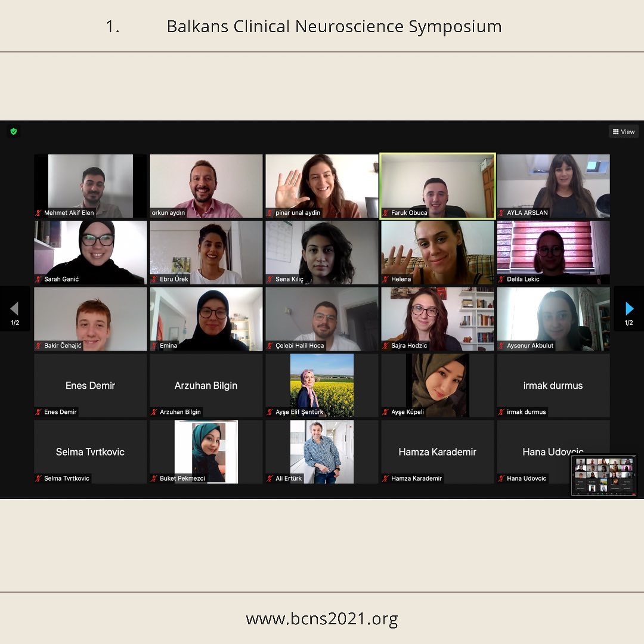Image resolution: width=644 pixels, height=644 pixels.
Task: Click muted mic icon next to Helena
Action: point(386,279)
